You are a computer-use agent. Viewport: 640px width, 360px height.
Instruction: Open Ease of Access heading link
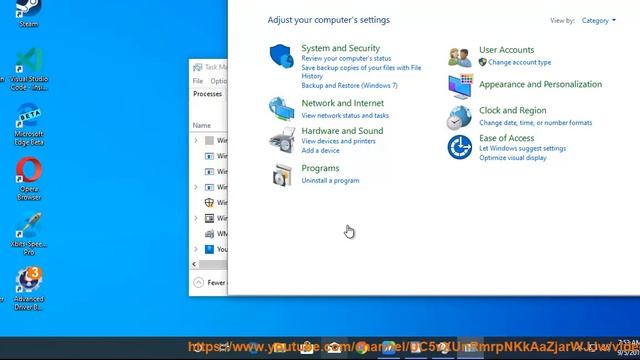point(507,138)
